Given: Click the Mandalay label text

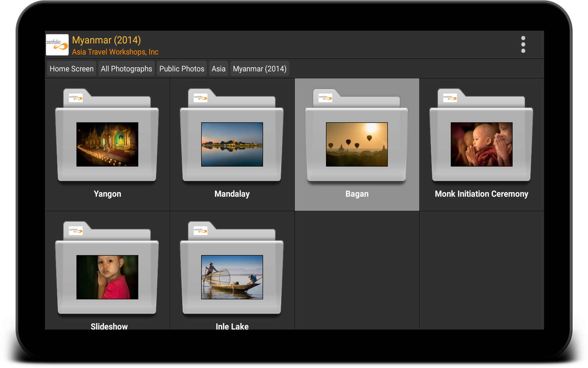Looking at the screenshot, I should pos(232,194).
